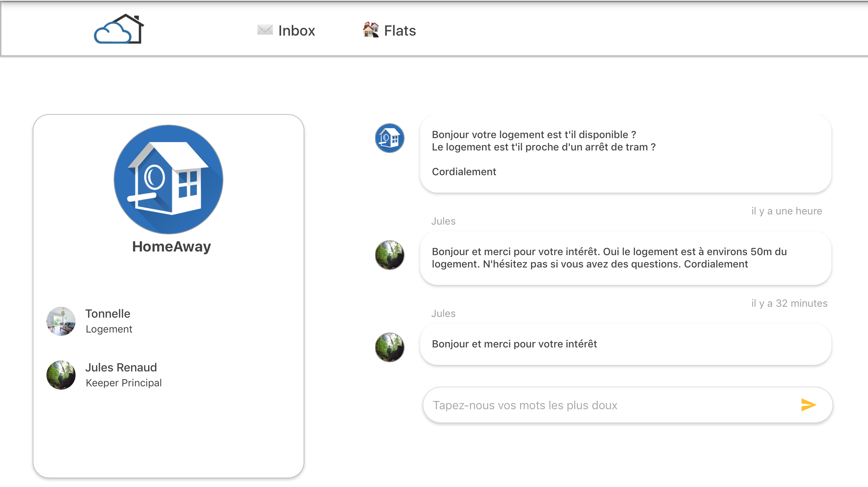Select the last 'Bonjour et merci' bubble

click(625, 344)
